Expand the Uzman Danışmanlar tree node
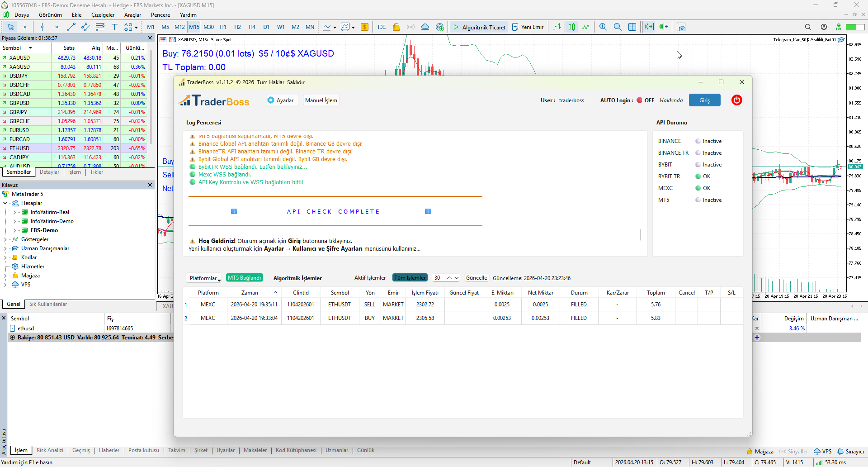The height and width of the screenshot is (467, 868). [5, 248]
